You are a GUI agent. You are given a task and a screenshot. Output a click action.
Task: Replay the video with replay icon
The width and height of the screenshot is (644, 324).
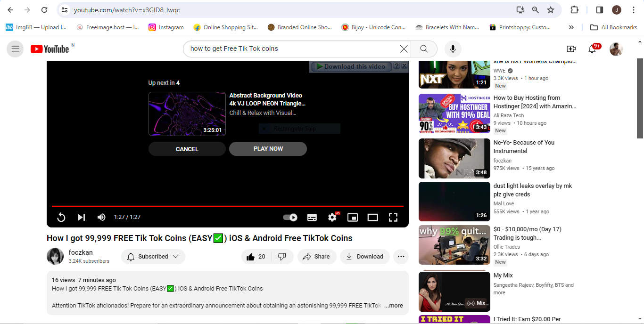[x=61, y=217]
